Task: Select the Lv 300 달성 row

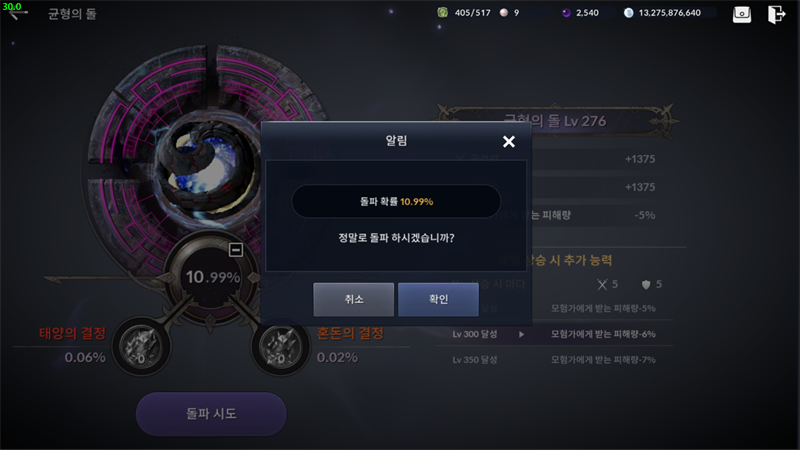Action: click(x=555, y=334)
